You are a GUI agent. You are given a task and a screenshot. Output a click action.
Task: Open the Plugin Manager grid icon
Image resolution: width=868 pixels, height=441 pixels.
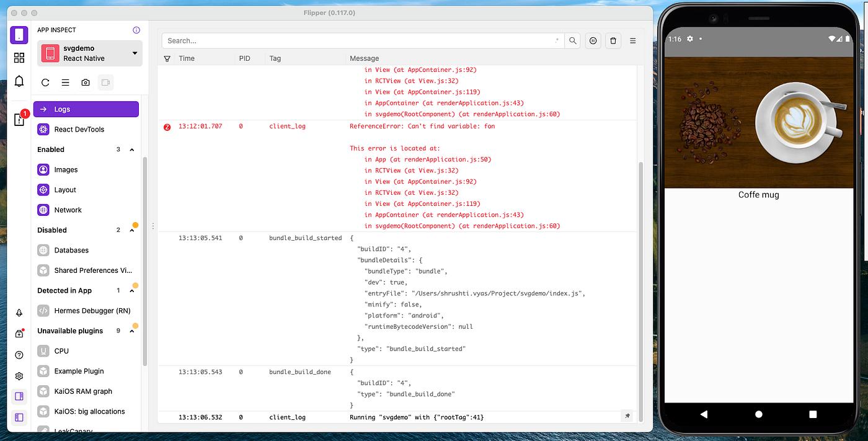coord(19,58)
